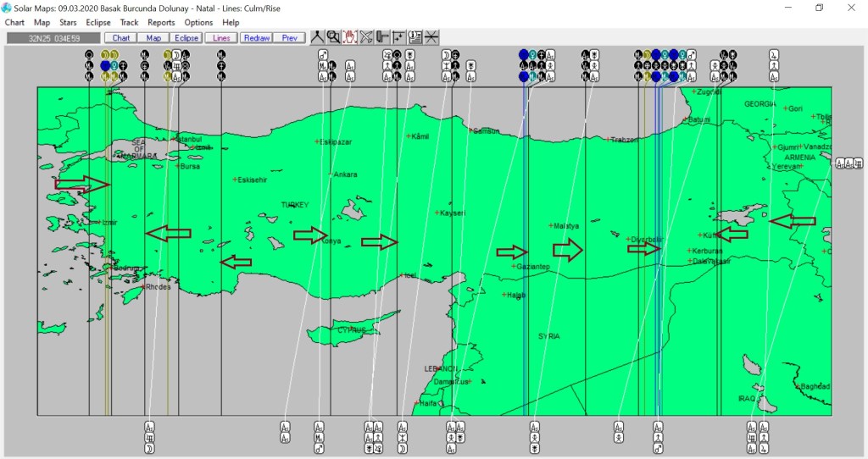This screenshot has height=459, width=868.
Task: Click Ankara city marker on map
Action: [331, 174]
